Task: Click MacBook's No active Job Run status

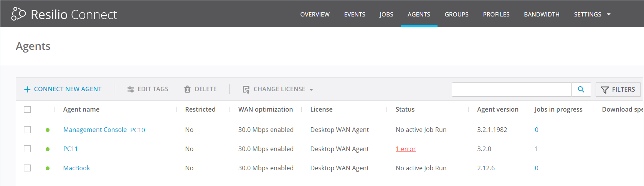Action: pyautogui.click(x=421, y=168)
